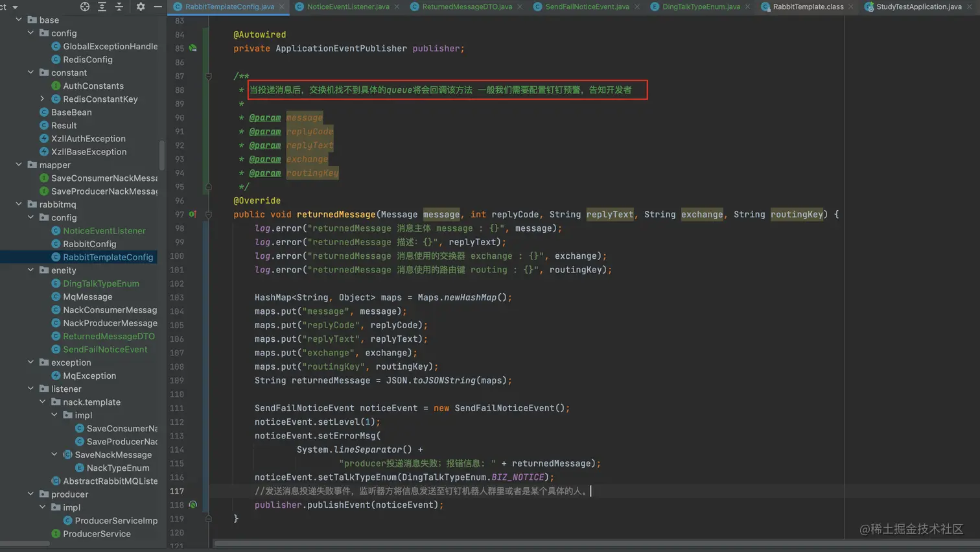
Task: Click the locate current file target icon
Action: (x=85, y=6)
